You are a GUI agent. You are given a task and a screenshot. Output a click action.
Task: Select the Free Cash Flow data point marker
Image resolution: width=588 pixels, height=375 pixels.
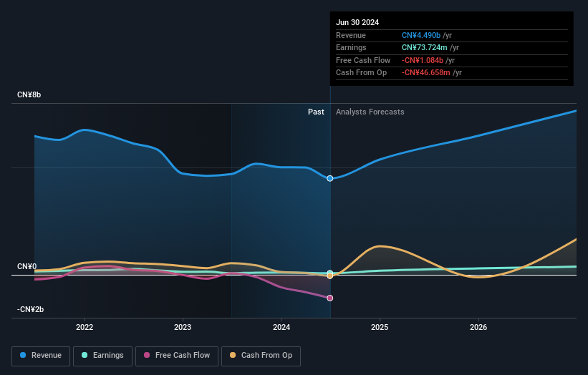tap(330, 298)
